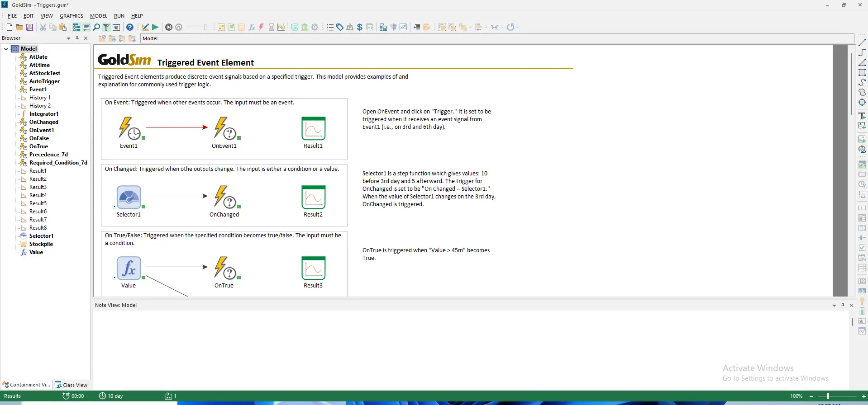Open the blue Help question mark
868x405 pixels.
click(130, 27)
